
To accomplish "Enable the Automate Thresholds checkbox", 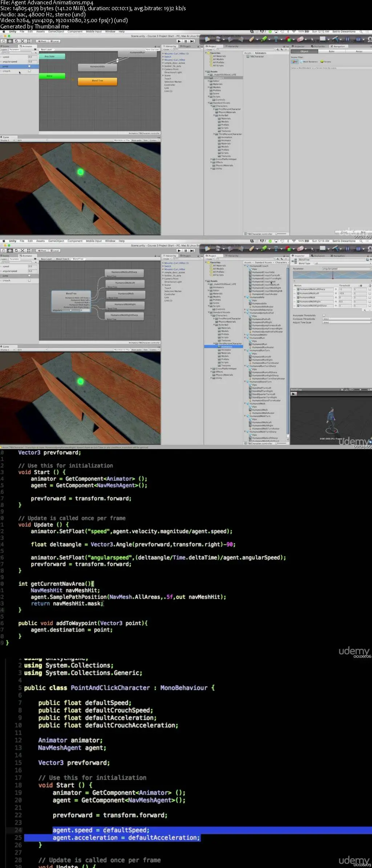I will (324, 315).
